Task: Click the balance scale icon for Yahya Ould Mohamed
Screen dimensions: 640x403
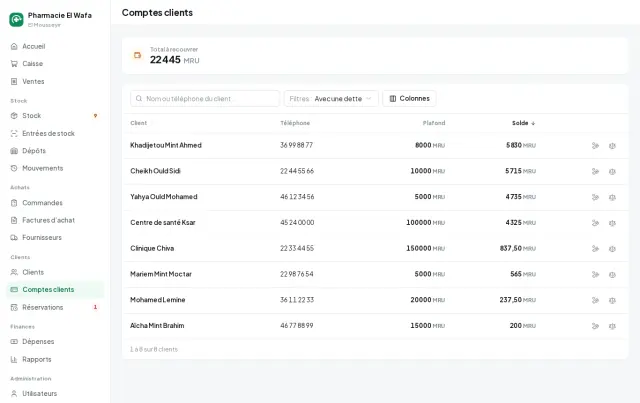Action: [612, 197]
